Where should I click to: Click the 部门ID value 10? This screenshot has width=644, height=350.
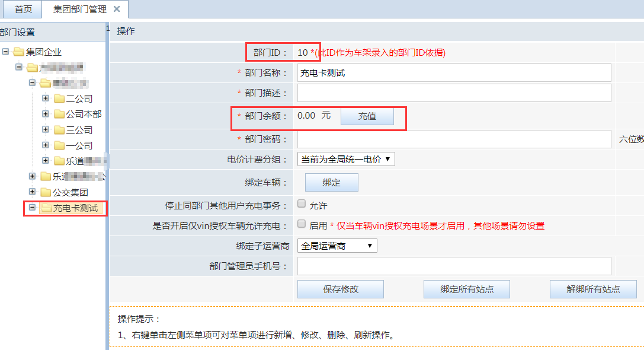click(303, 53)
